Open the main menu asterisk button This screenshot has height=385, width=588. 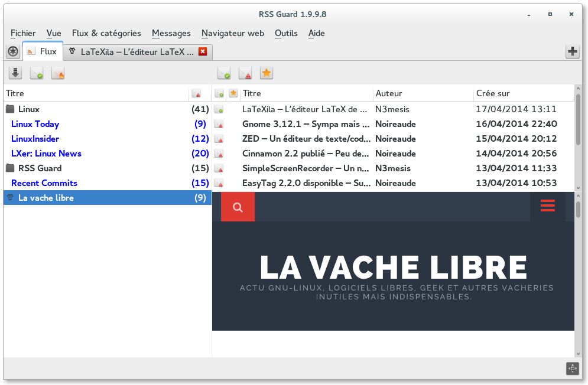tap(13, 51)
